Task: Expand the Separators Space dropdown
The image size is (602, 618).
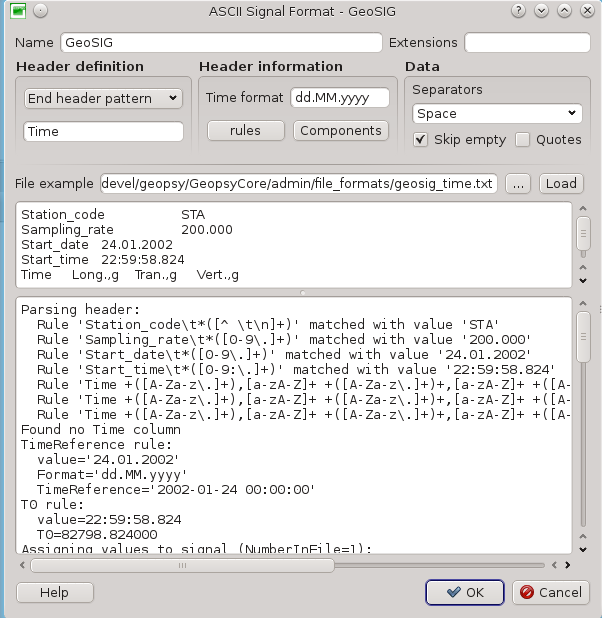Action: coord(497,114)
